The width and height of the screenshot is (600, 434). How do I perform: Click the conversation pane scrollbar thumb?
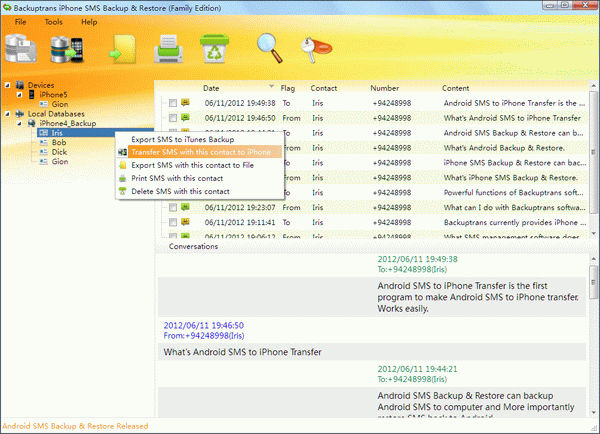[x=593, y=282]
